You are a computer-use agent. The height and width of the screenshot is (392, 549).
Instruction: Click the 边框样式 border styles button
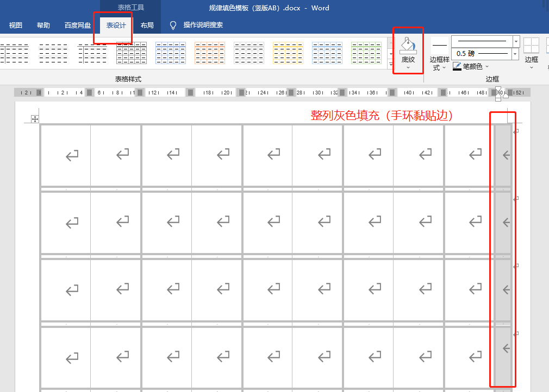pyautogui.click(x=439, y=54)
